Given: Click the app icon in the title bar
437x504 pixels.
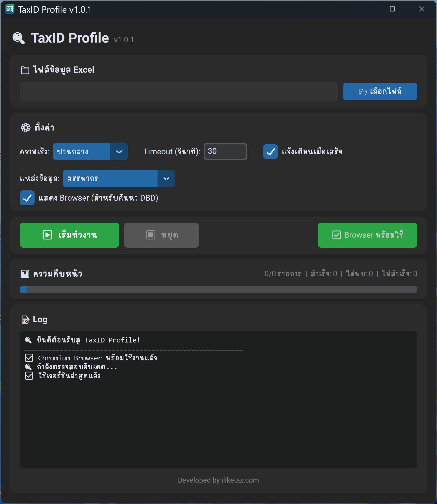Looking at the screenshot, I should [10, 9].
